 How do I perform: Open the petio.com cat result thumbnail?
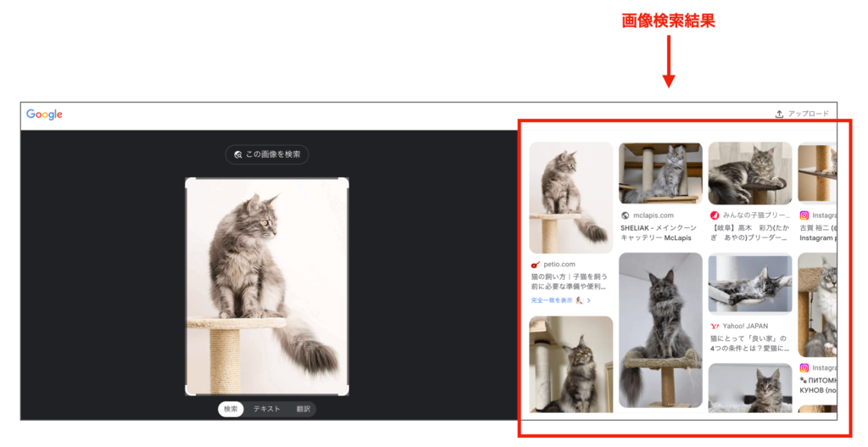pos(570,198)
